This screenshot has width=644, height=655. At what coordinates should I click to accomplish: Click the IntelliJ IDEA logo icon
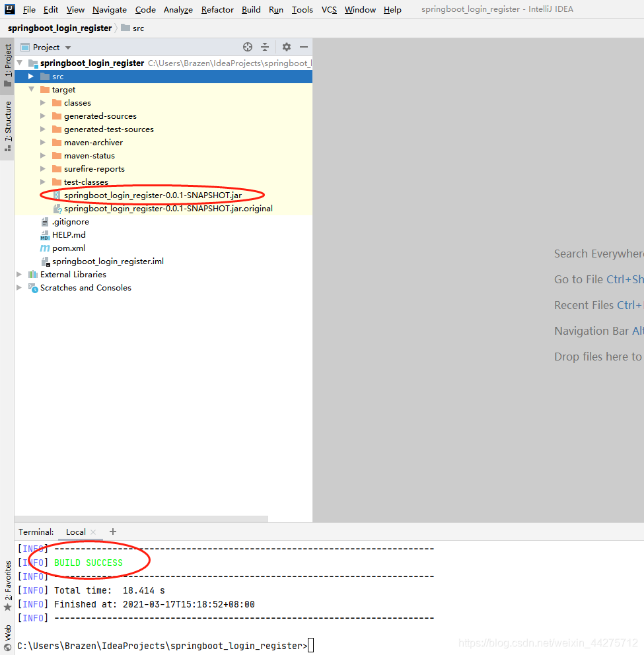[x=10, y=9]
